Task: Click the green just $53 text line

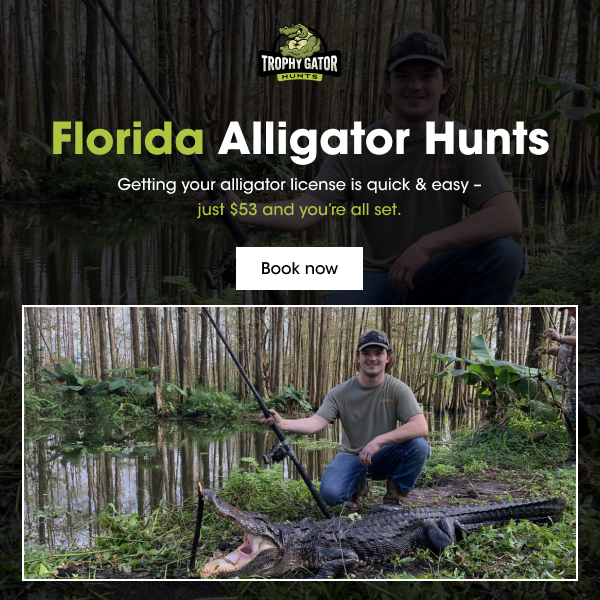Action: 299,210
